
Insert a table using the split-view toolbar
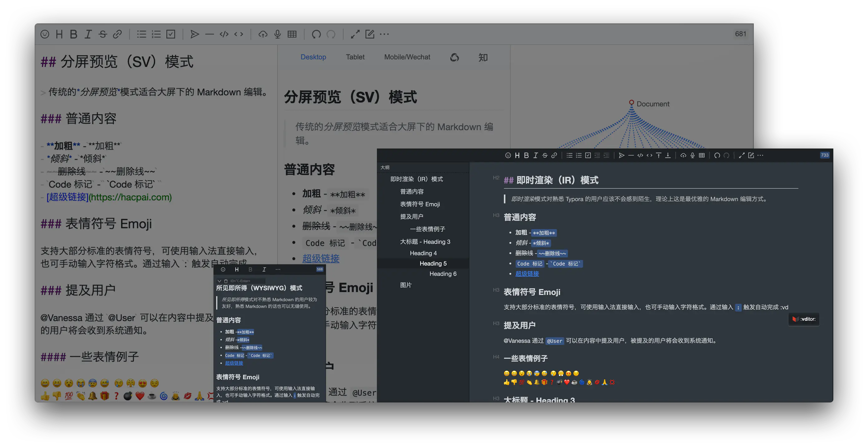coord(292,34)
